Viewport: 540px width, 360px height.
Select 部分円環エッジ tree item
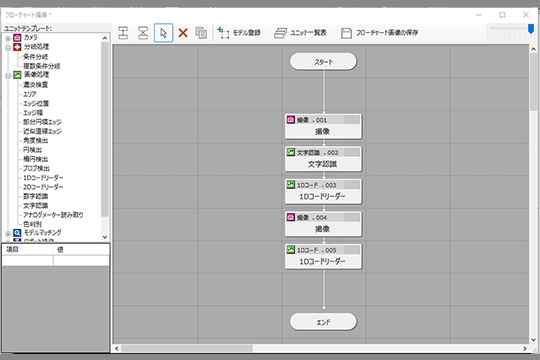42,122
